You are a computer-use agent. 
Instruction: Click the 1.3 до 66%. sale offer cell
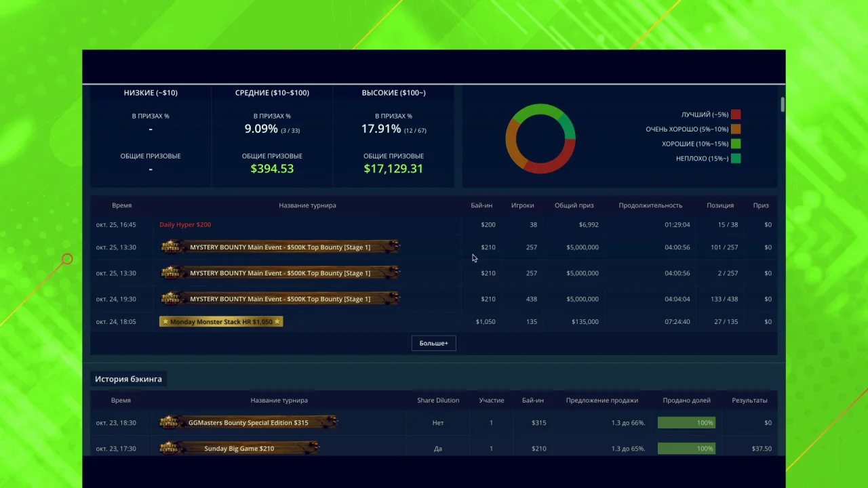[x=628, y=422]
